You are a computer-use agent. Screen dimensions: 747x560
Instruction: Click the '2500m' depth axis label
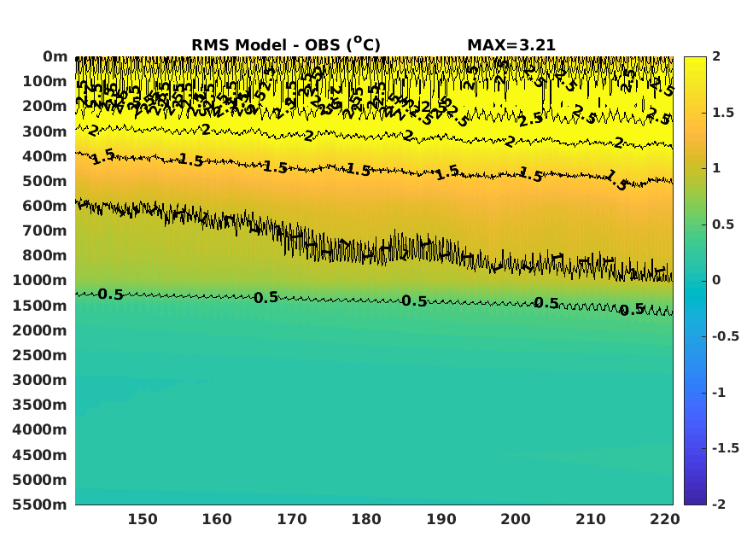(40, 355)
